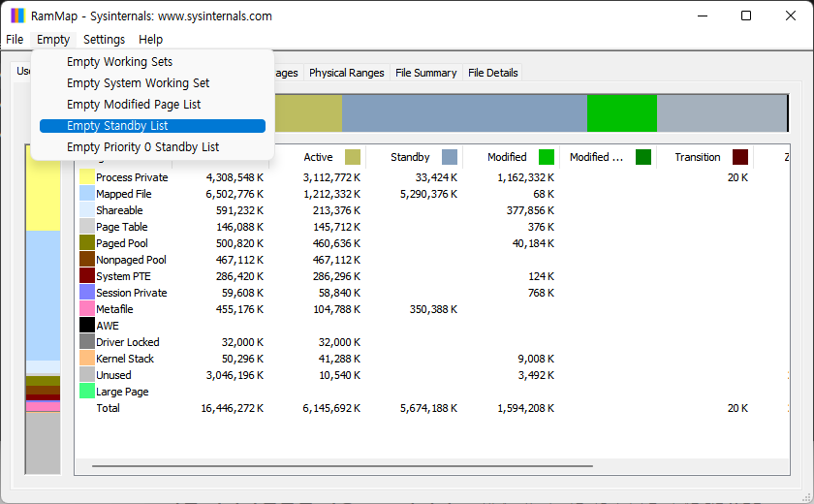
Task: Click the Metafile pink swatch
Action: click(86, 309)
